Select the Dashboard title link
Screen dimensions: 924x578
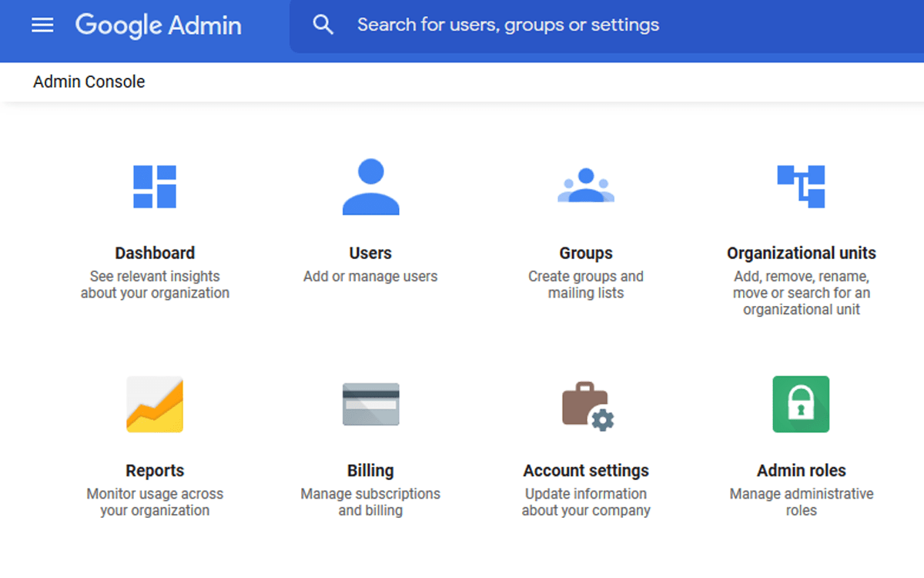[x=155, y=253]
